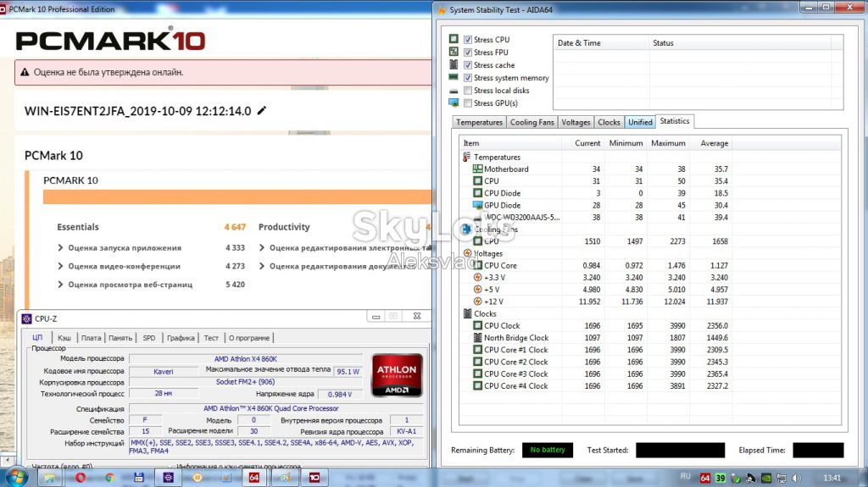This screenshot has width=868, height=487.
Task: Uncheck the Stress CPU checkbox
Action: [468, 39]
